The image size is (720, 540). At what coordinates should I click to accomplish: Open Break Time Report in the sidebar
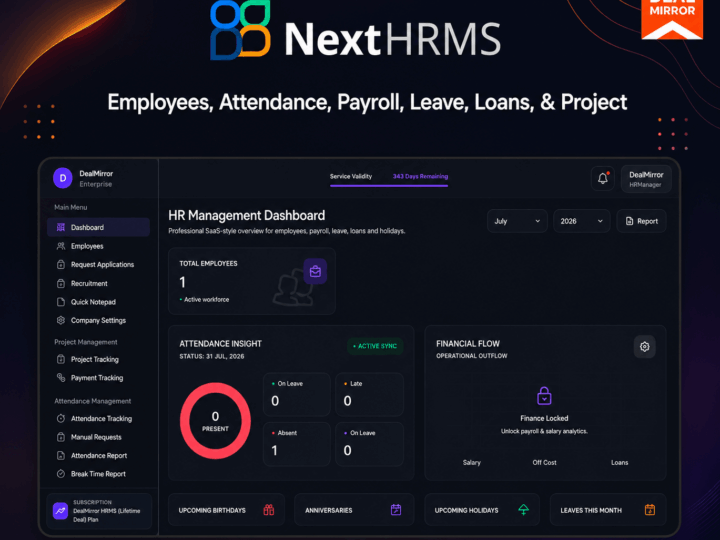click(98, 474)
